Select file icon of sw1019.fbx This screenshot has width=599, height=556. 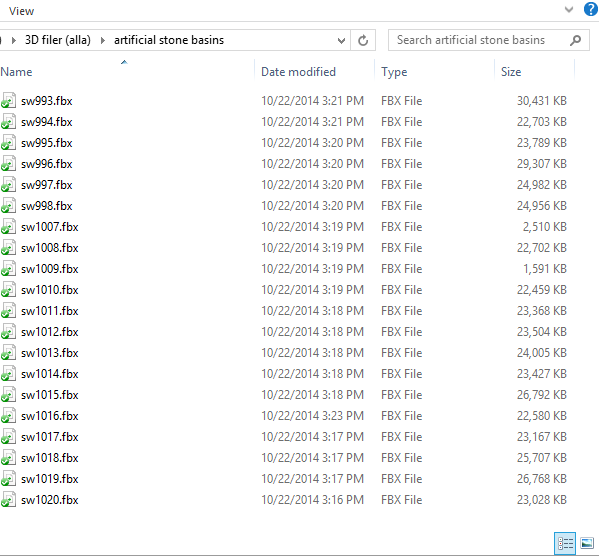(8, 479)
